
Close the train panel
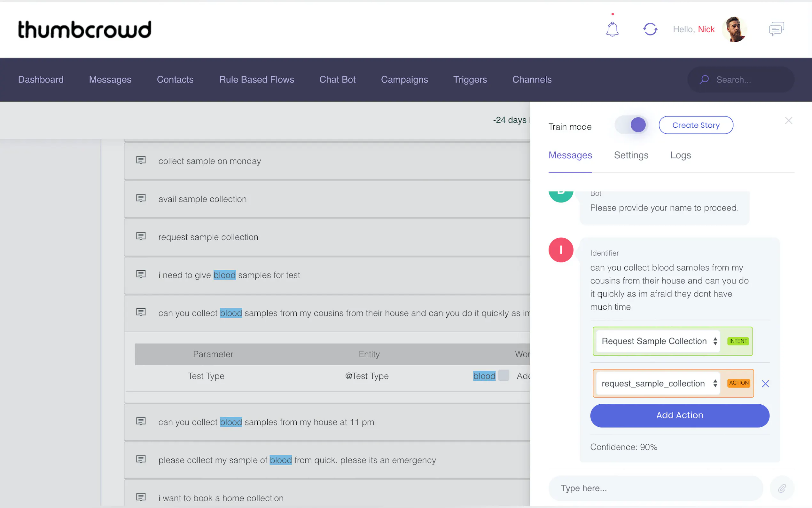click(788, 121)
